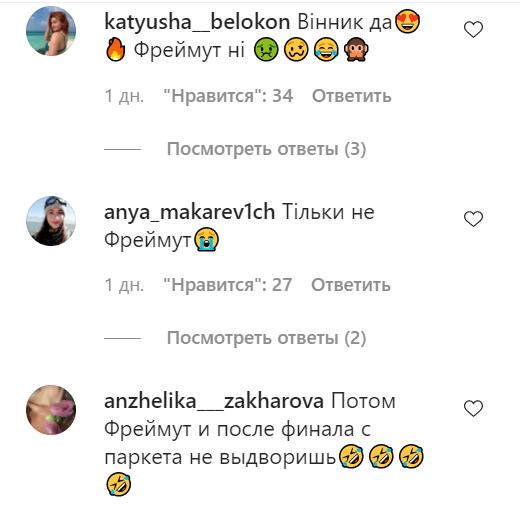The image size is (520, 507).
Task: View the 34 likes on katyusha's comment
Action: click(x=228, y=96)
